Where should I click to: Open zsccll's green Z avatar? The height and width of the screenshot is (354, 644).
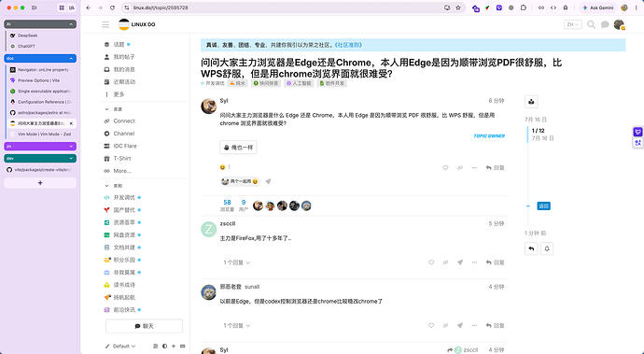pyautogui.click(x=209, y=229)
